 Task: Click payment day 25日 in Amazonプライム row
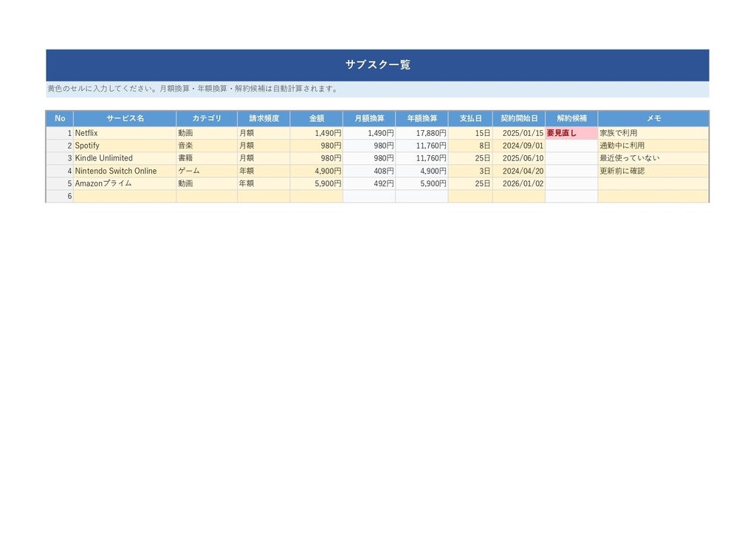coord(470,183)
